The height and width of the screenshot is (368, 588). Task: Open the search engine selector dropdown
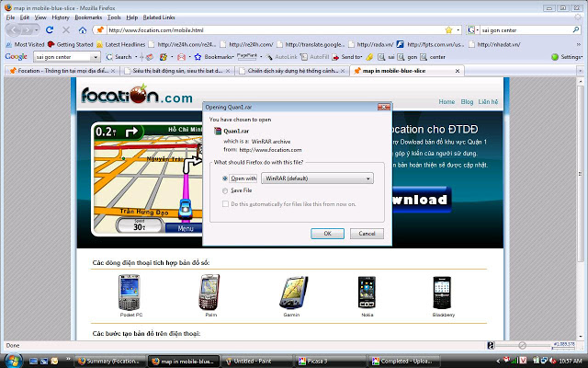click(x=473, y=29)
